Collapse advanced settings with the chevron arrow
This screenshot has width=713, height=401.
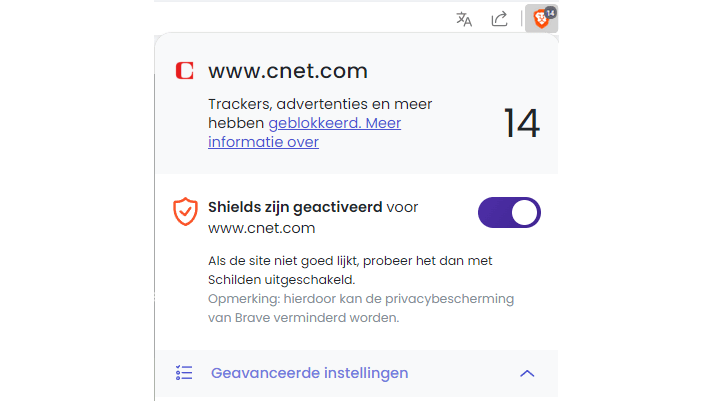point(527,373)
